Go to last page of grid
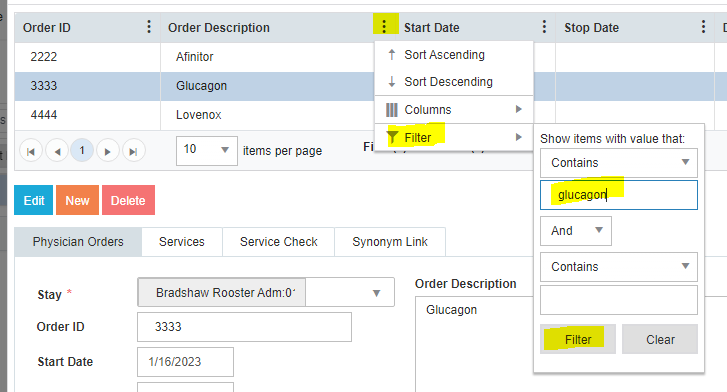 pos(134,151)
